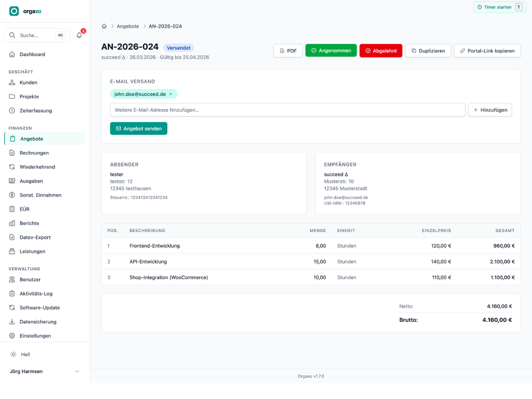Click the Benutzer people icon
Viewport: 532px width, 399px height.
pos(12,280)
